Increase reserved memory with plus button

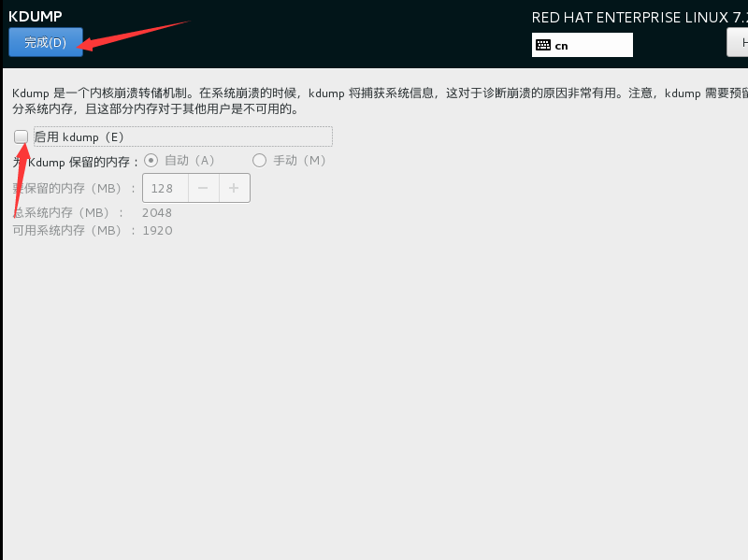click(x=235, y=188)
